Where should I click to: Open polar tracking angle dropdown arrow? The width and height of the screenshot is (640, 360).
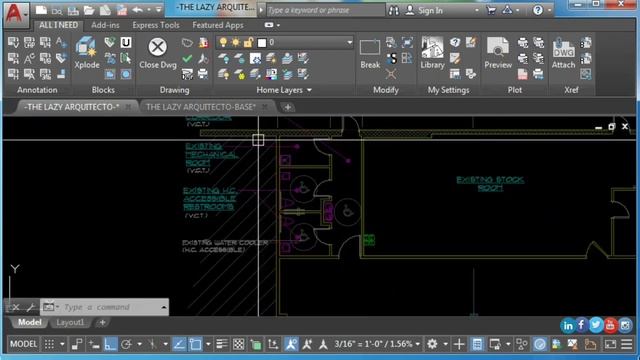(x=139, y=344)
